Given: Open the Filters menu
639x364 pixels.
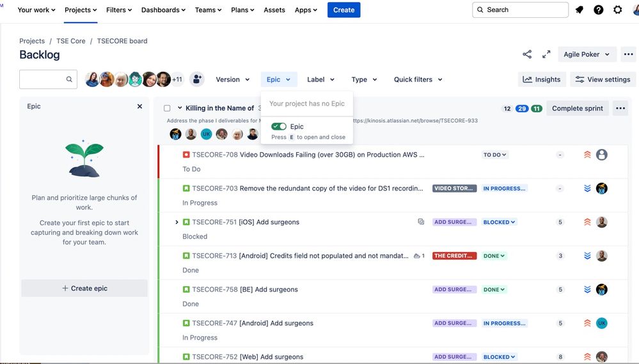Looking at the screenshot, I should point(119,10).
